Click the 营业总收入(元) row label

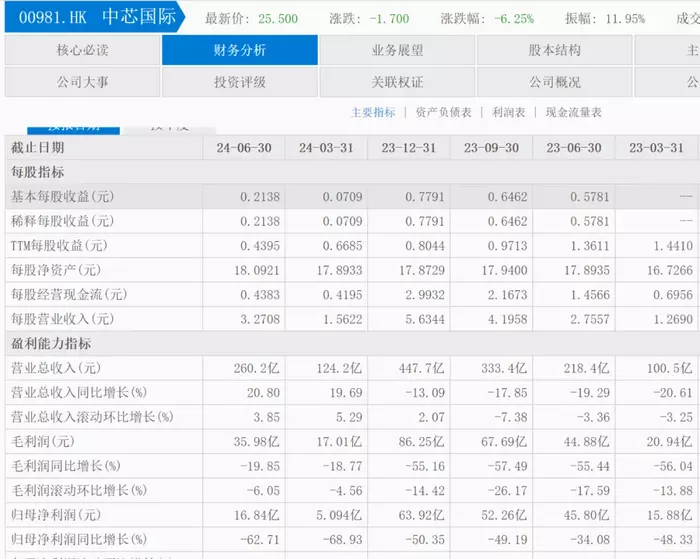click(56, 368)
